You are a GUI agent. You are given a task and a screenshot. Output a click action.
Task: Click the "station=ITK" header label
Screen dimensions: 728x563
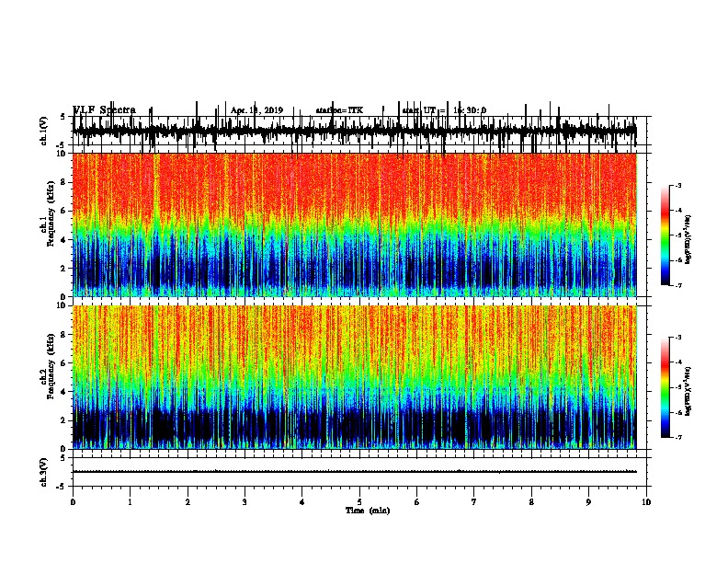coord(339,110)
